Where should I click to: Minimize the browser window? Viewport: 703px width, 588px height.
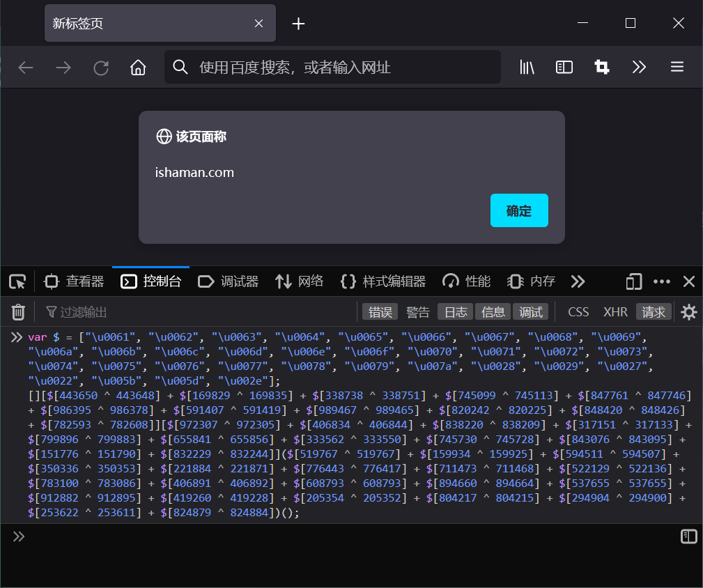click(583, 22)
